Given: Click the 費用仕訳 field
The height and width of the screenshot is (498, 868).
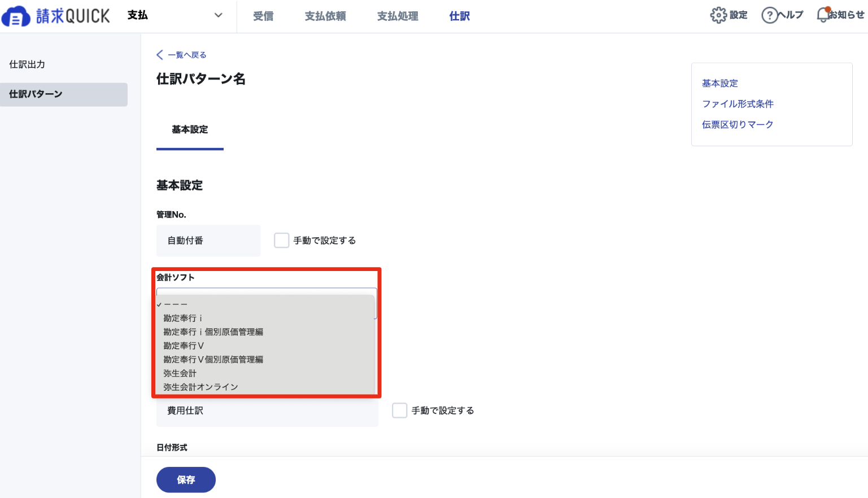Looking at the screenshot, I should pyautogui.click(x=267, y=410).
